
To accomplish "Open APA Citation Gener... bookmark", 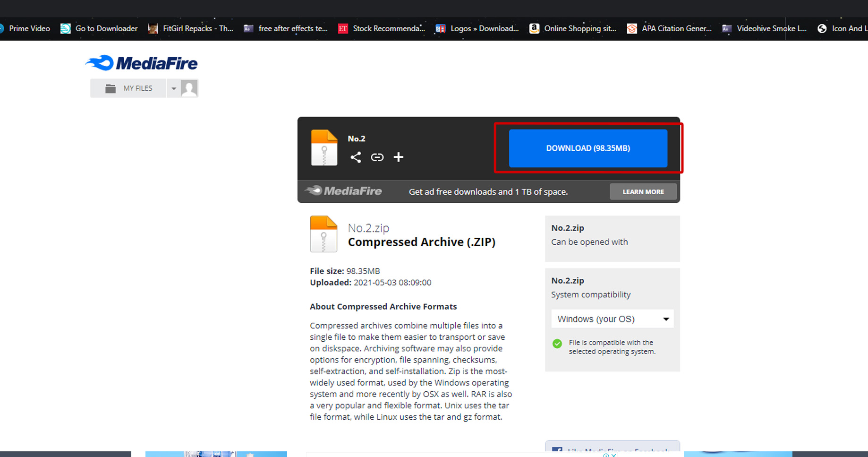I will [669, 28].
